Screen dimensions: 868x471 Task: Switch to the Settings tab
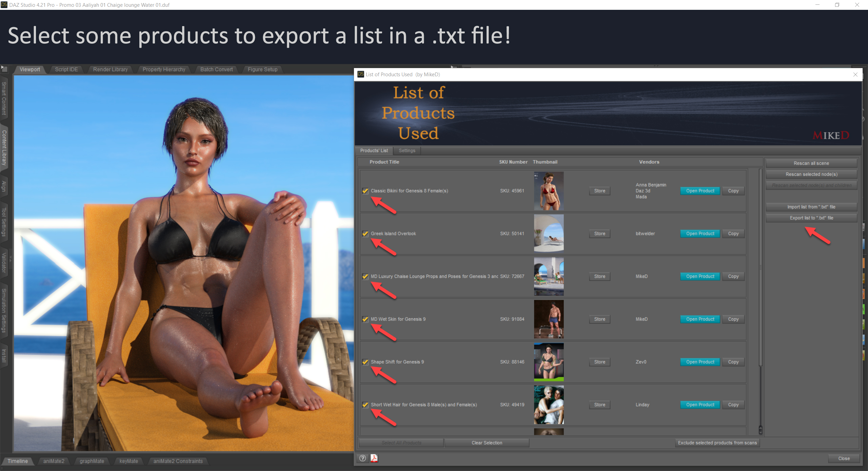click(x=407, y=150)
